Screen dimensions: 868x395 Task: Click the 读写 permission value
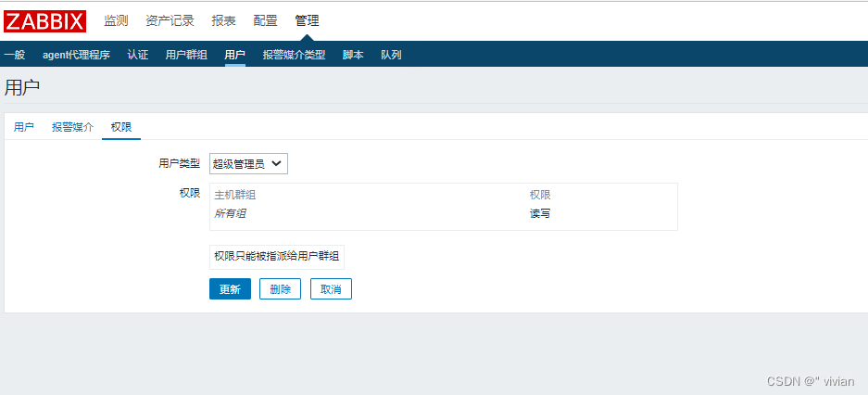coord(540,214)
